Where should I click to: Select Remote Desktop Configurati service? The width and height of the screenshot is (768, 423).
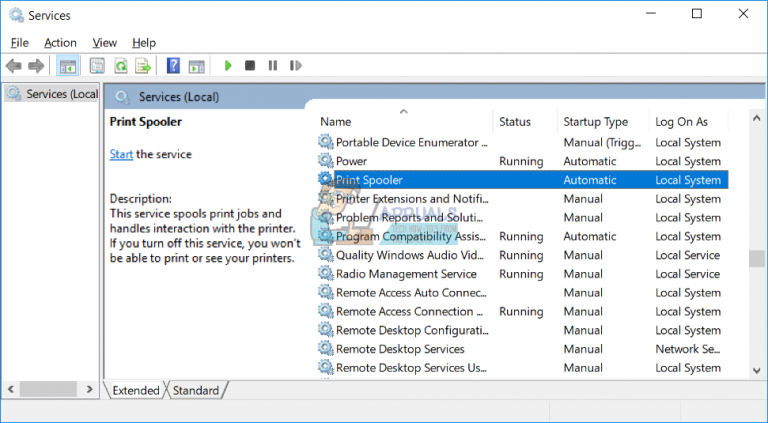(x=412, y=330)
